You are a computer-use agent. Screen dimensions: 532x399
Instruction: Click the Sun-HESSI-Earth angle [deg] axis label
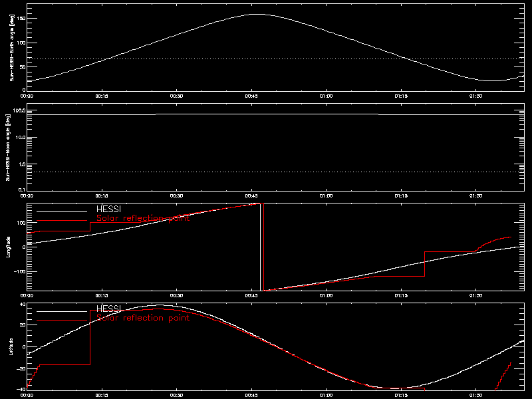click(12, 48)
